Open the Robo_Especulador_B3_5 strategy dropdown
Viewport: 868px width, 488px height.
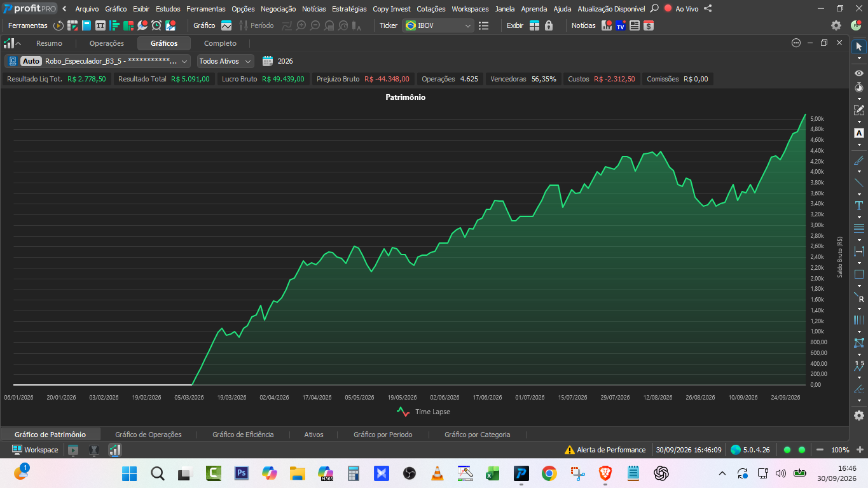[x=97, y=61]
